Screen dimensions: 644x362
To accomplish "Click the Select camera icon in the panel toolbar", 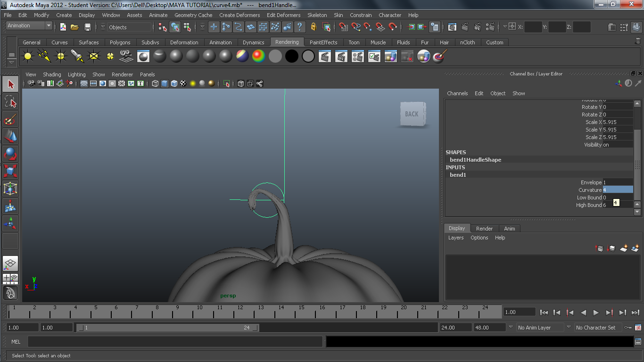I will (x=31, y=83).
